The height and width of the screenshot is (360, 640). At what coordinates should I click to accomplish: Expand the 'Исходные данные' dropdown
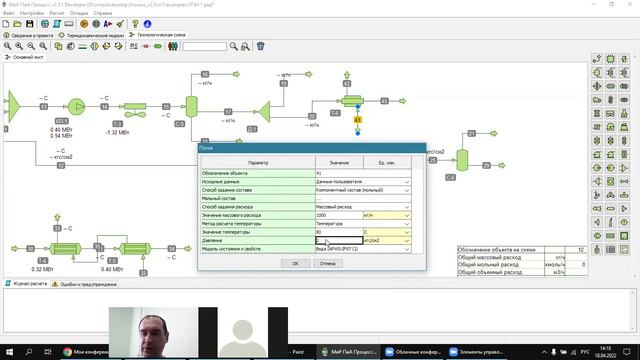(407, 182)
